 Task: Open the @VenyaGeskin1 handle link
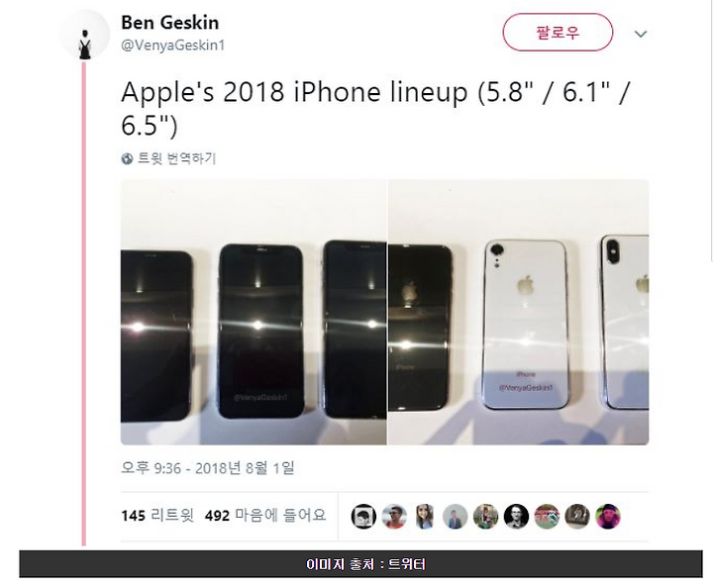[172, 46]
